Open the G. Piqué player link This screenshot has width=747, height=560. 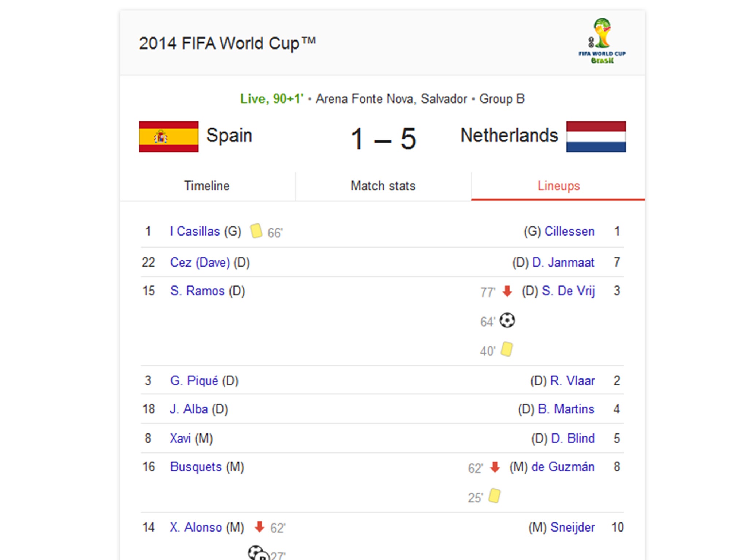point(194,381)
